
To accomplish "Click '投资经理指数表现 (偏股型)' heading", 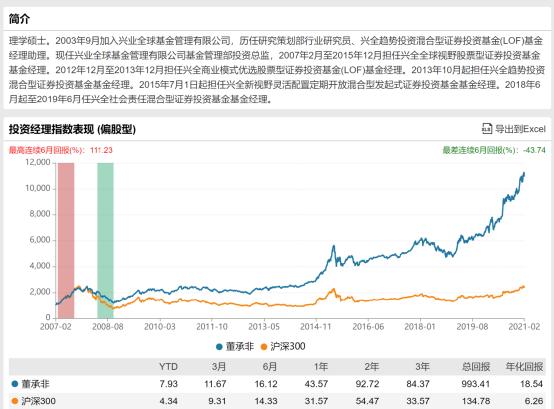I will [x=72, y=129].
